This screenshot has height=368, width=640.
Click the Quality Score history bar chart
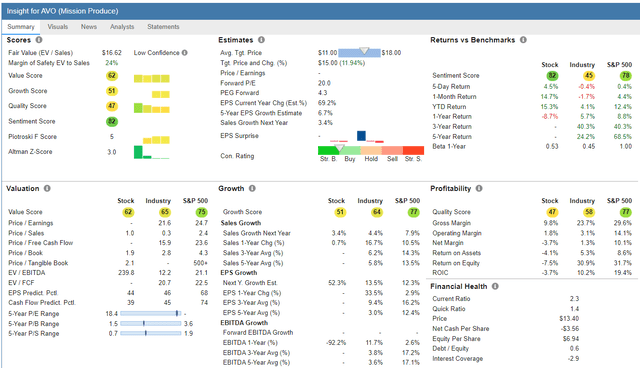pyautogui.click(x=151, y=108)
